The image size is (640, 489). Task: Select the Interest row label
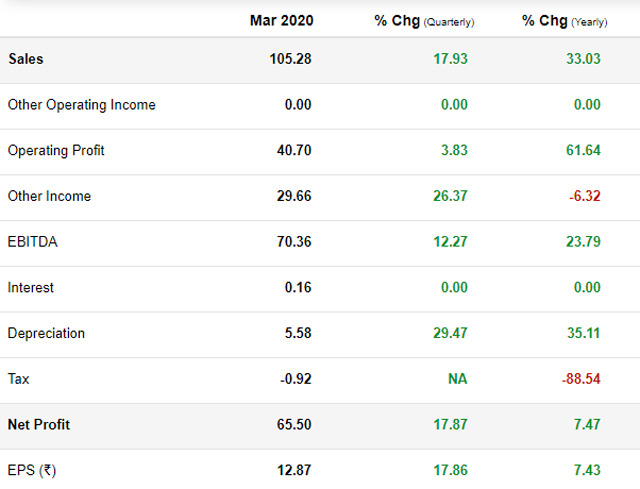[31, 288]
